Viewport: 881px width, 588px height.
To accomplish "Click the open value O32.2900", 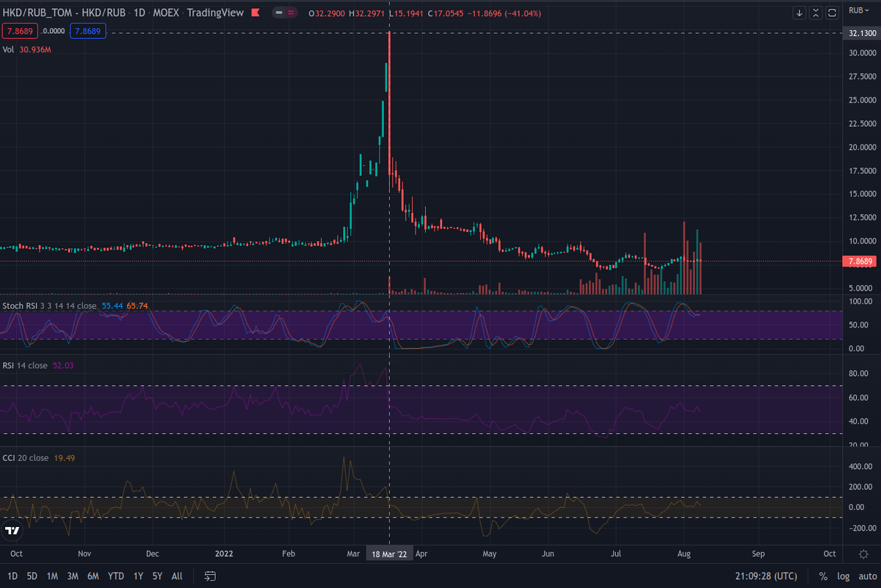I will coord(328,13).
